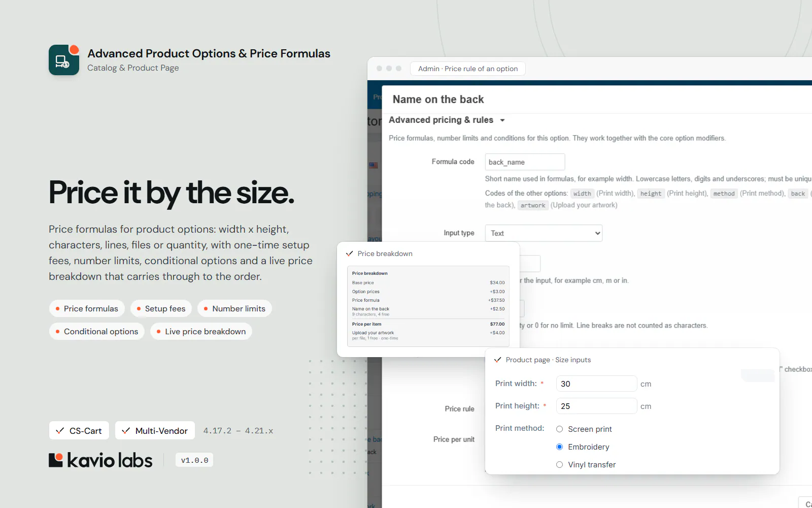Click the 'Price it by the size.' headline

point(172,194)
